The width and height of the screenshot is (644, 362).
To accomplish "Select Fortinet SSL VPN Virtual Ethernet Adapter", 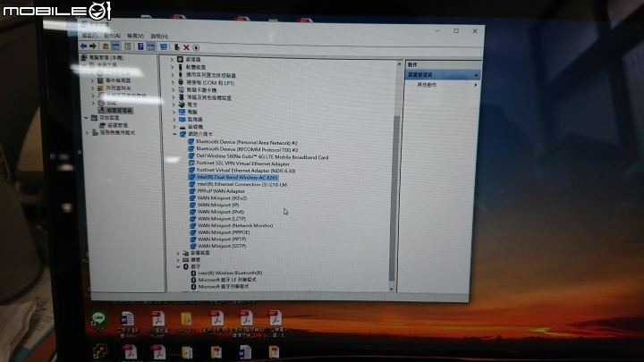I will click(242, 164).
